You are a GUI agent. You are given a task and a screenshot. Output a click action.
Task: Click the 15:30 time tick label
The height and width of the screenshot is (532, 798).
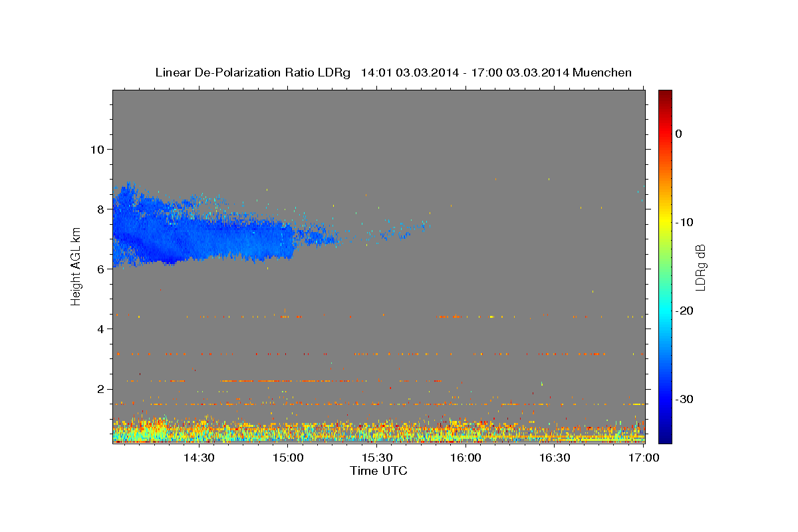click(x=376, y=458)
